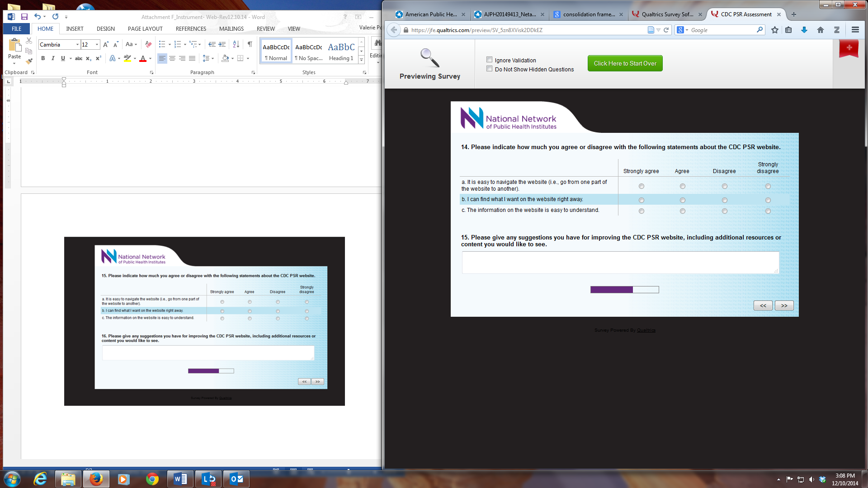Click the Show/Hide paragraph marks icon

[x=250, y=44]
